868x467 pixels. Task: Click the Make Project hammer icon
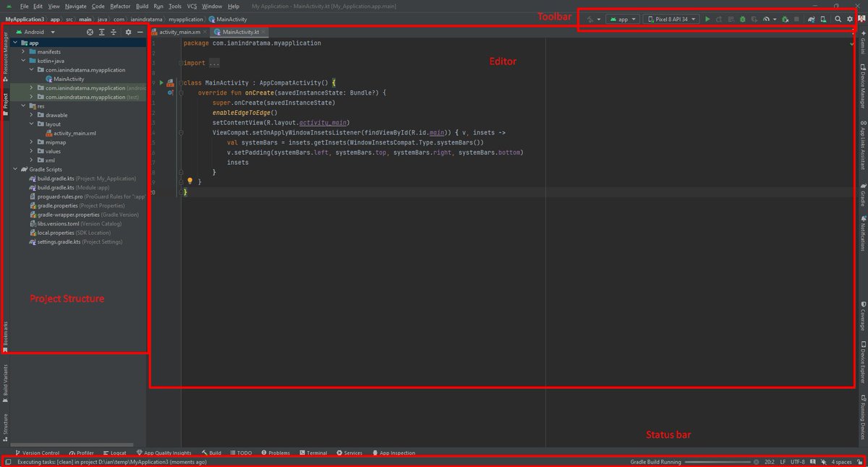591,20
